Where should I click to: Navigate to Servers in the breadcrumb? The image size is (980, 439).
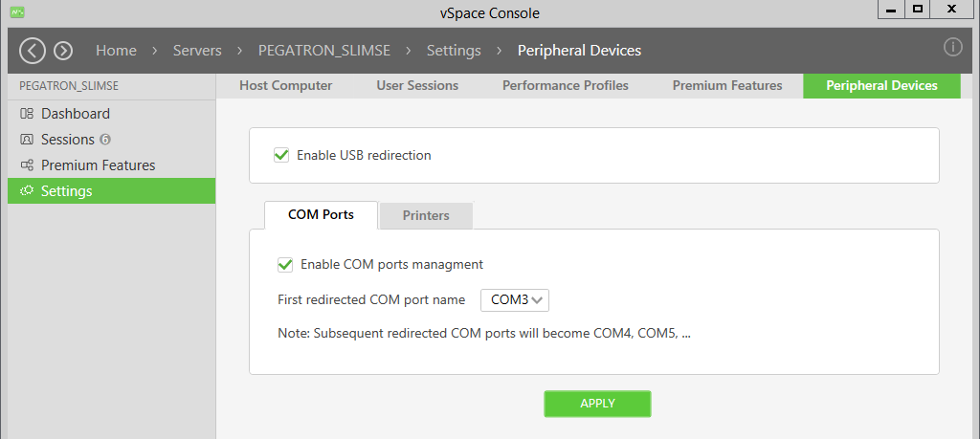[197, 51]
